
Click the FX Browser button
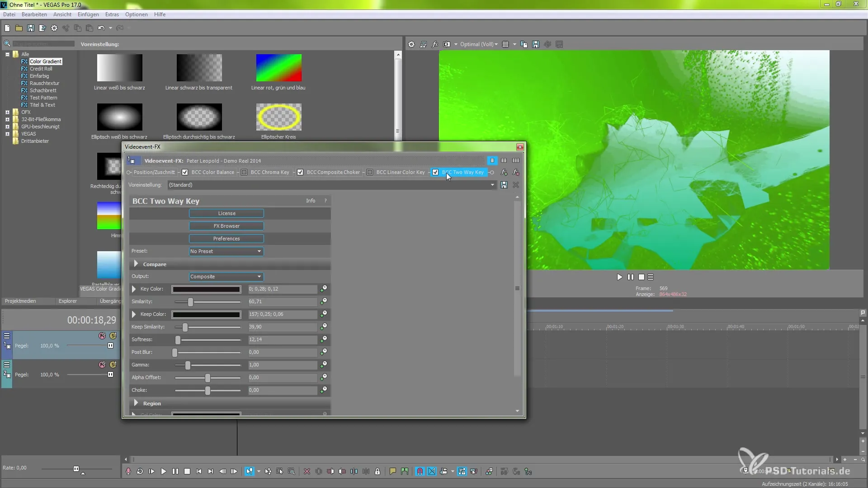(226, 226)
